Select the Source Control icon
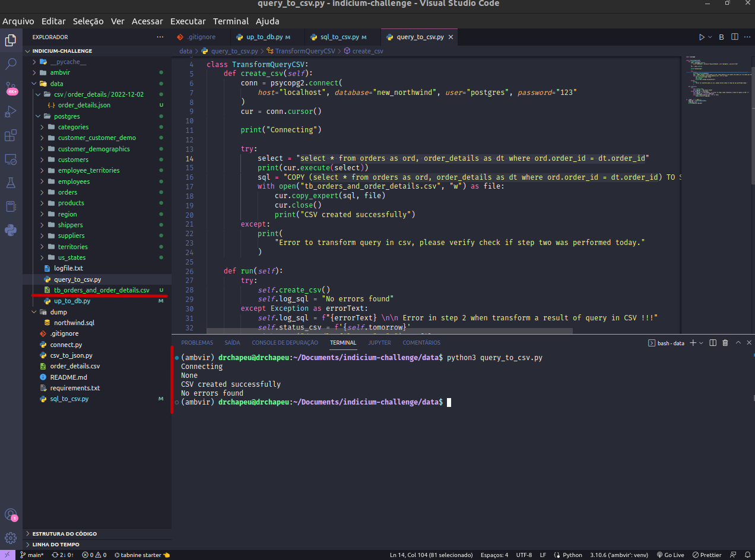Image resolution: width=755 pixels, height=560 pixels. pyautogui.click(x=11, y=88)
